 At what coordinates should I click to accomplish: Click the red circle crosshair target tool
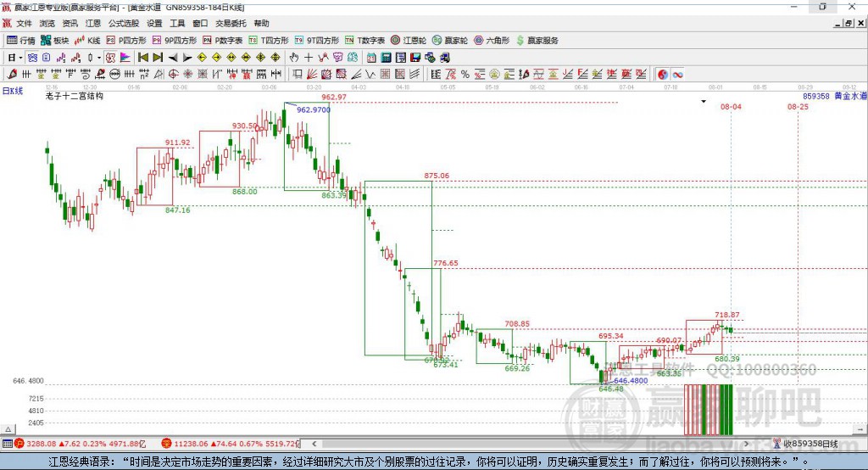[173, 75]
